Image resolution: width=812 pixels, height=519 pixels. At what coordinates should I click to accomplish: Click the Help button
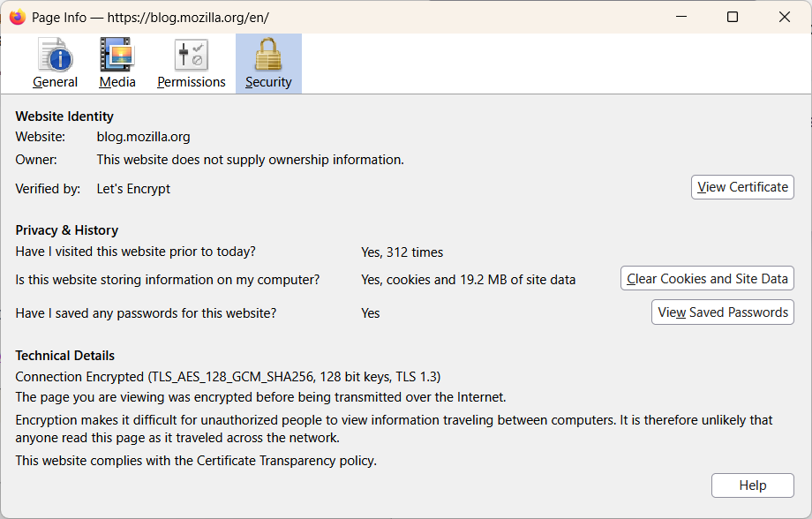tap(753, 485)
